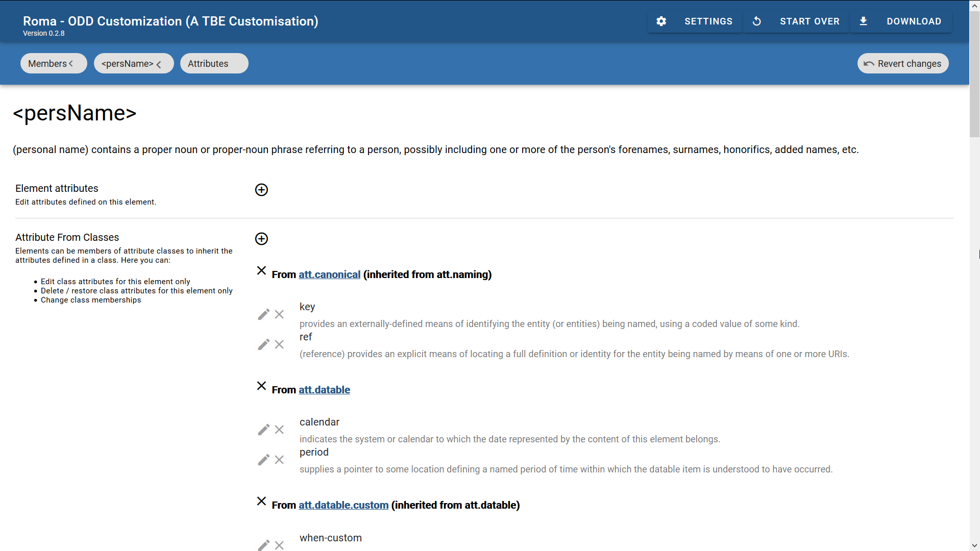Screen dimensions: 980x551
Task: Click the add icon for Element attributes
Action: tap(261, 190)
